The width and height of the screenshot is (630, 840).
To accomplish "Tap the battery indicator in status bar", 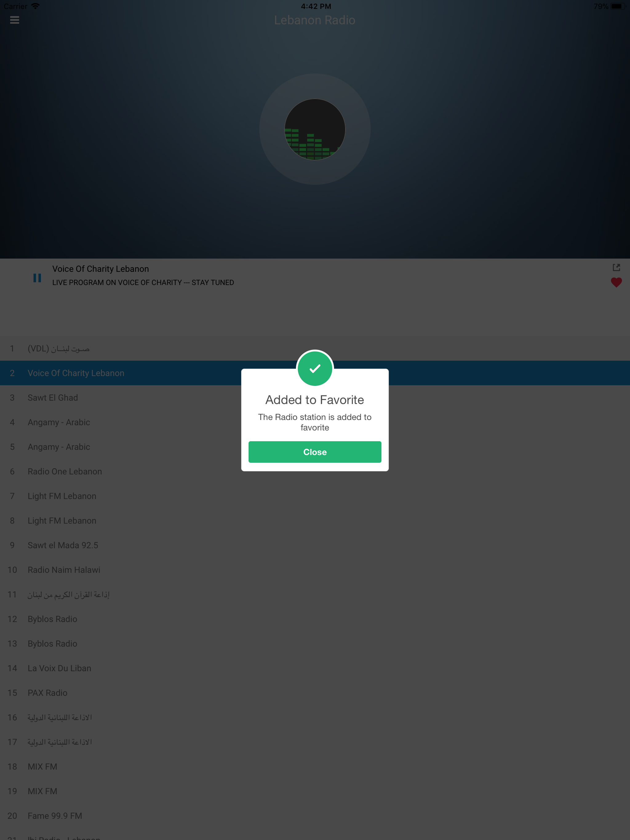I will [x=617, y=6].
